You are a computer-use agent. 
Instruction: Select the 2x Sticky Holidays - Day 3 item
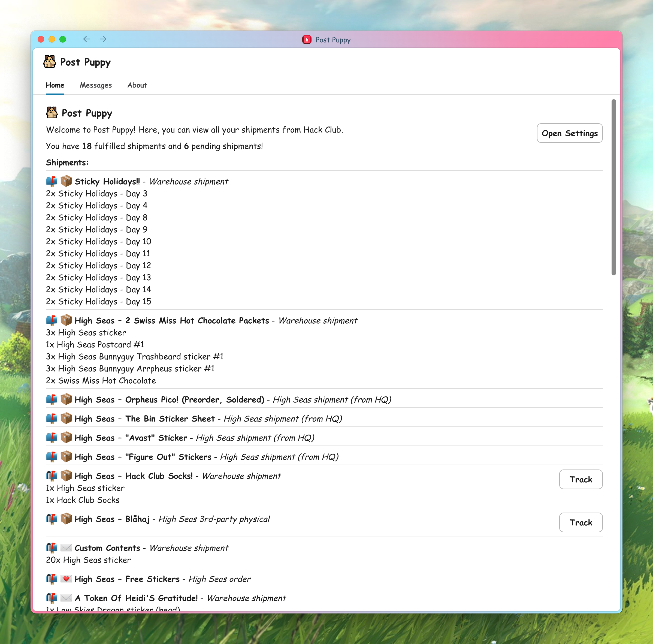97,194
